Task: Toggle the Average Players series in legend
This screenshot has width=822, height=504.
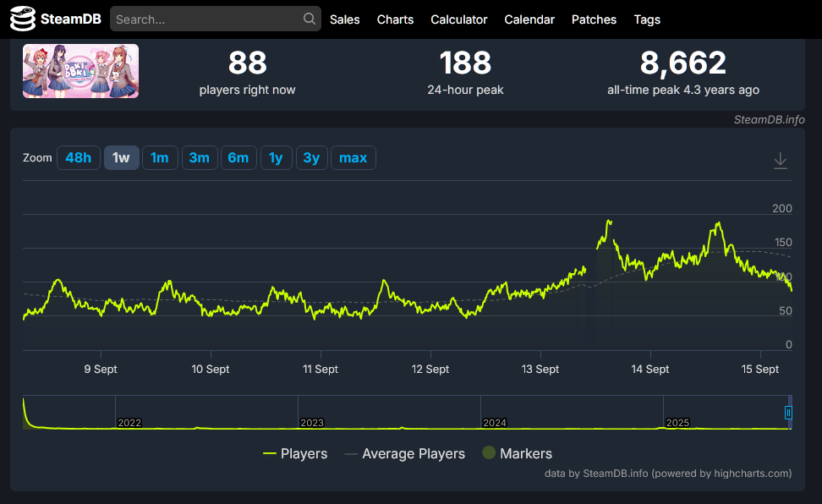Action: [405, 453]
